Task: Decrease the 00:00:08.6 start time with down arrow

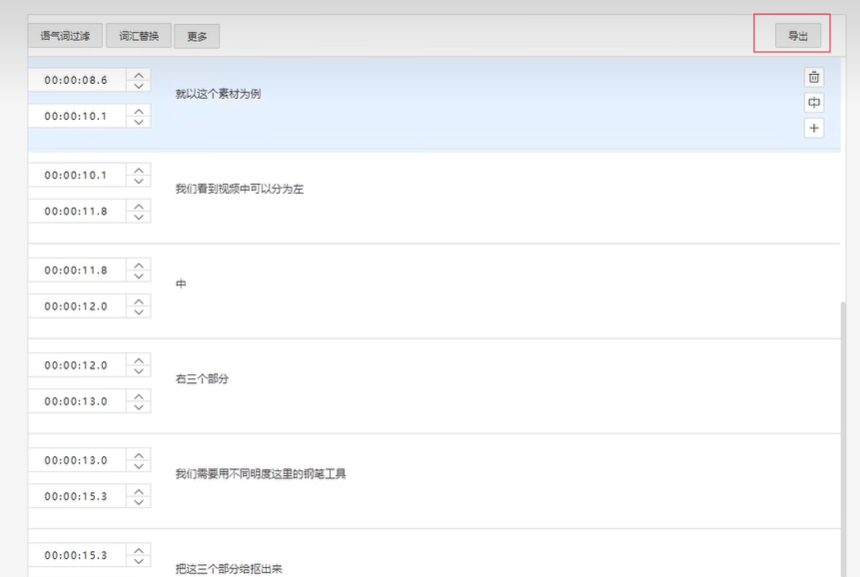Action: point(139,86)
